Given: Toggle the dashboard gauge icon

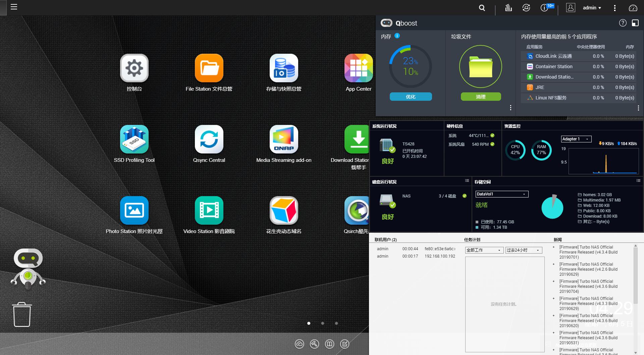Looking at the screenshot, I should tap(633, 8).
